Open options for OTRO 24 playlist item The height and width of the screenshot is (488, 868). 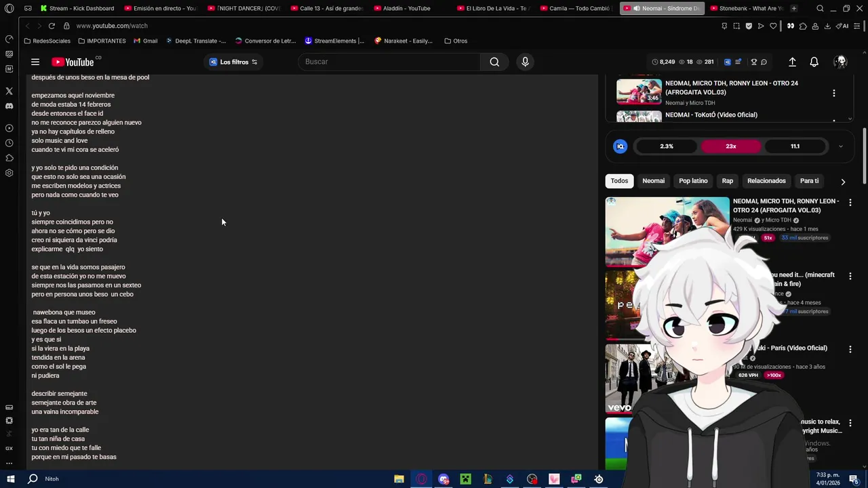[x=834, y=93]
